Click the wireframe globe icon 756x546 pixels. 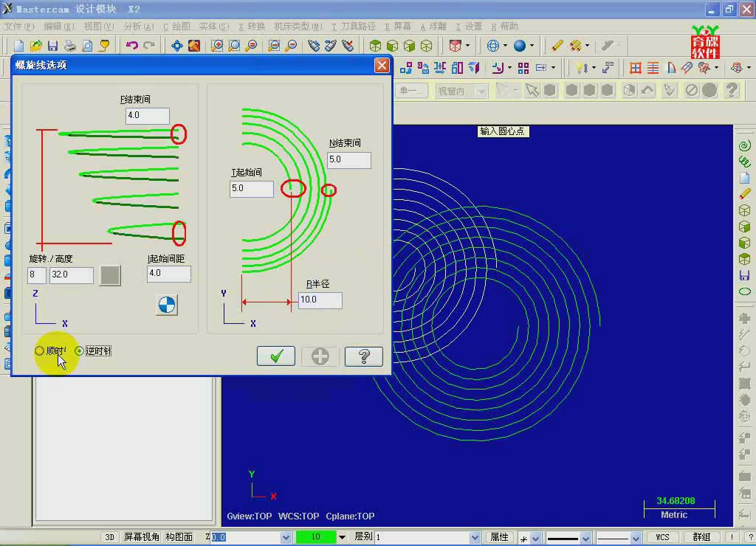tap(492, 46)
